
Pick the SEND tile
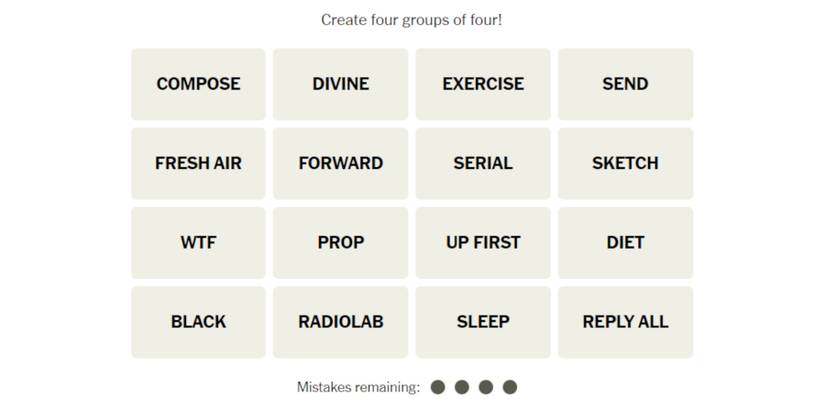point(625,84)
